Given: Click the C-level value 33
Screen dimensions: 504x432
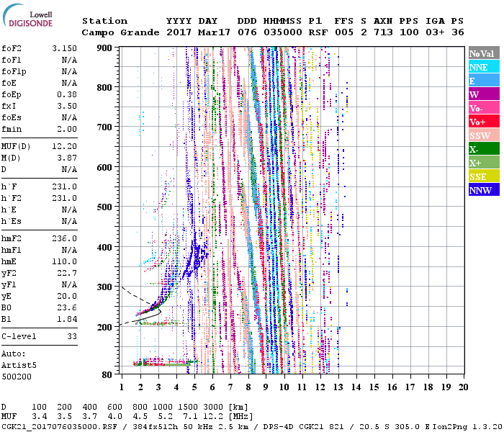Looking at the screenshot, I should (x=72, y=336).
